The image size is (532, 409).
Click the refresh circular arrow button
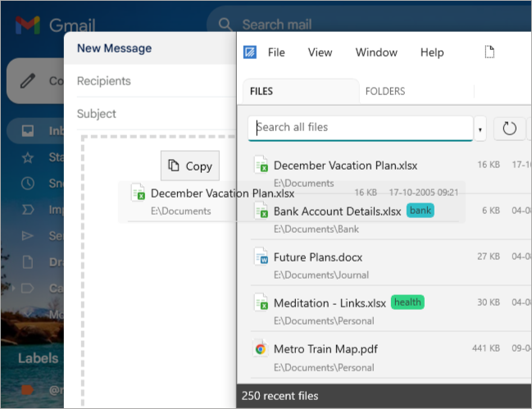pyautogui.click(x=509, y=128)
